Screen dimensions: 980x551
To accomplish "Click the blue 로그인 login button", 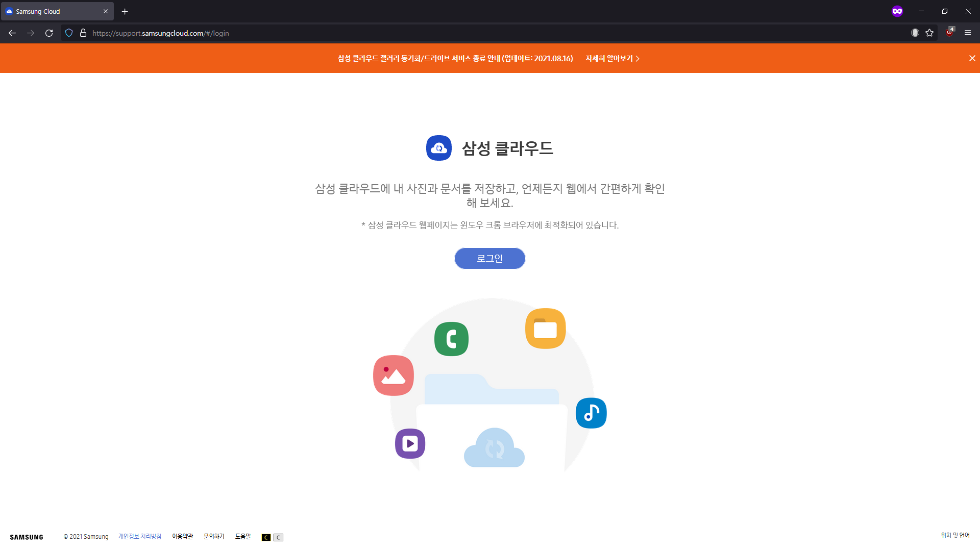I will (x=489, y=258).
